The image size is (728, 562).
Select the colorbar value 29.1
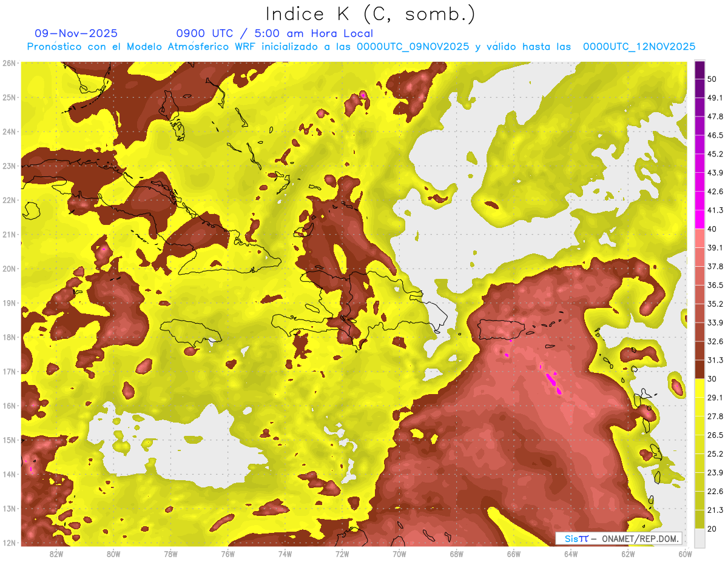coord(715,398)
